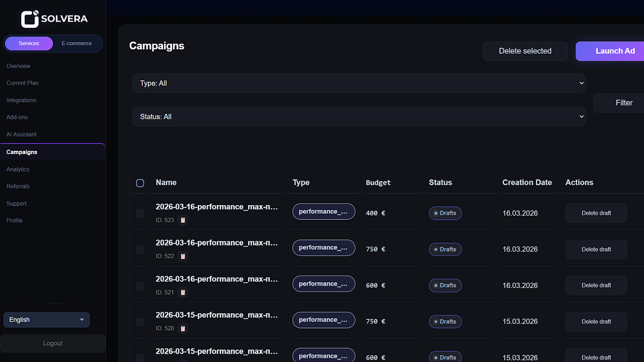Check the row for campaign ID 522

pyautogui.click(x=140, y=250)
